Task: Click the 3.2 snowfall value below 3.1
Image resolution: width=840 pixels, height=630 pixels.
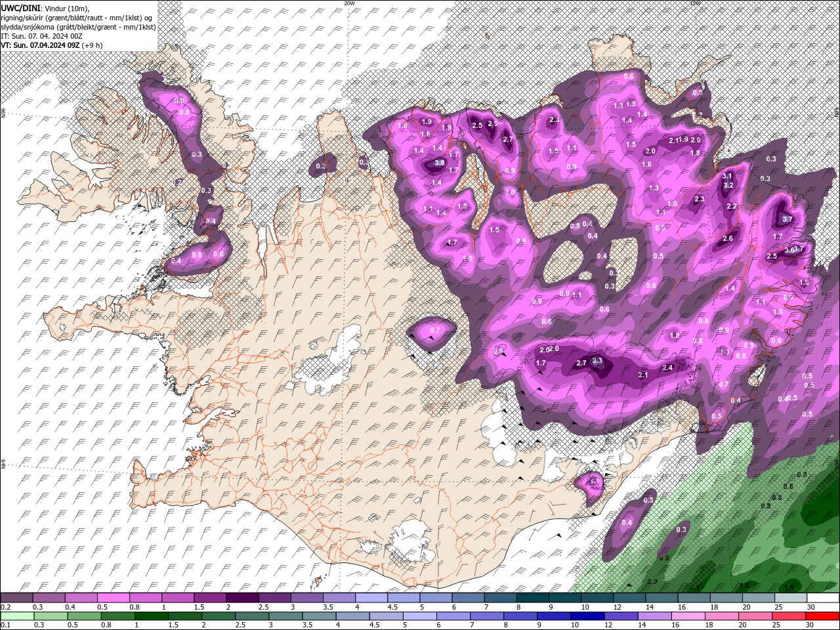Action: (728, 185)
